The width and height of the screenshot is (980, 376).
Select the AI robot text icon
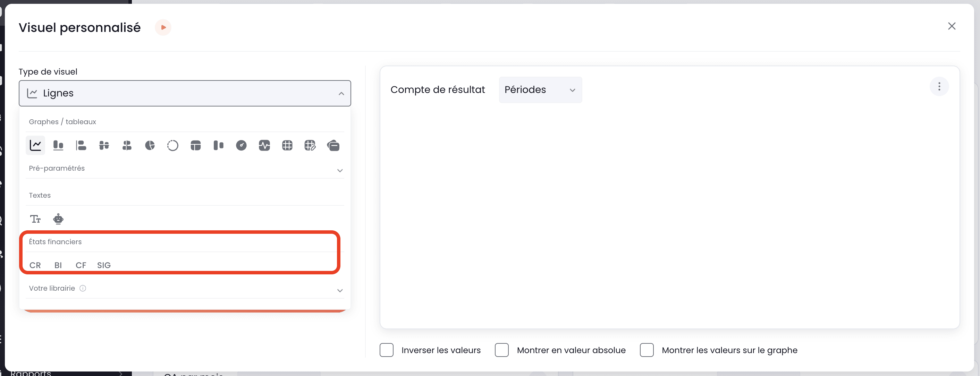(58, 219)
